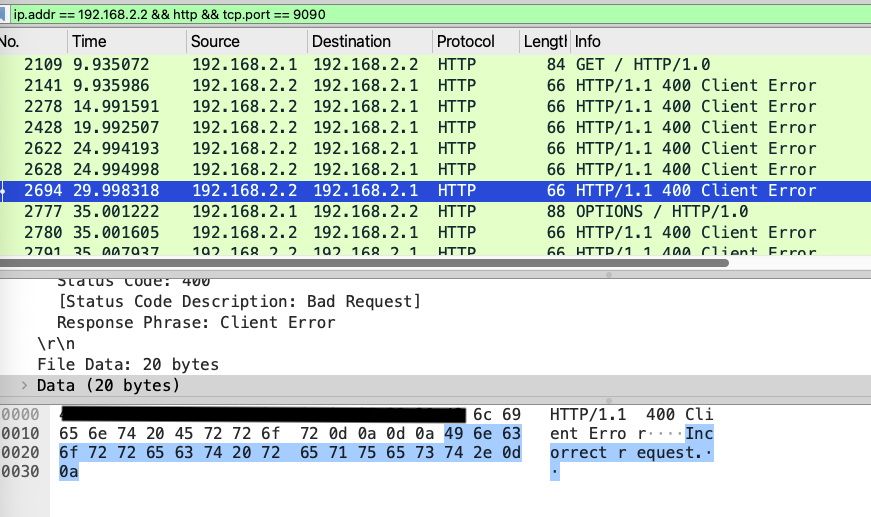Sort by the Protocol column header
This screenshot has width=871, height=517.
(476, 42)
